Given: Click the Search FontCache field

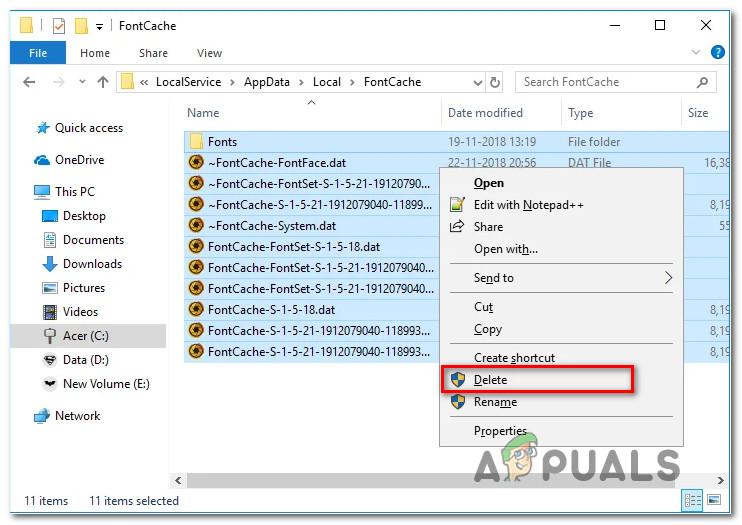Looking at the screenshot, I should point(615,82).
